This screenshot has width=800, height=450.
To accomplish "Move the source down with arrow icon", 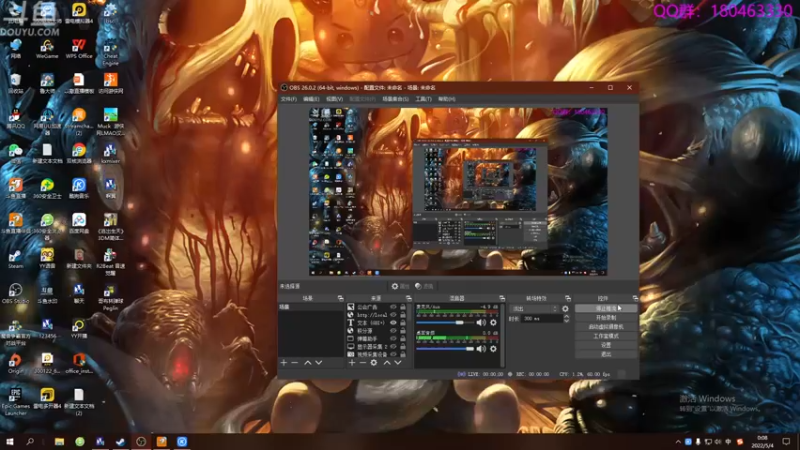I will click(x=398, y=362).
